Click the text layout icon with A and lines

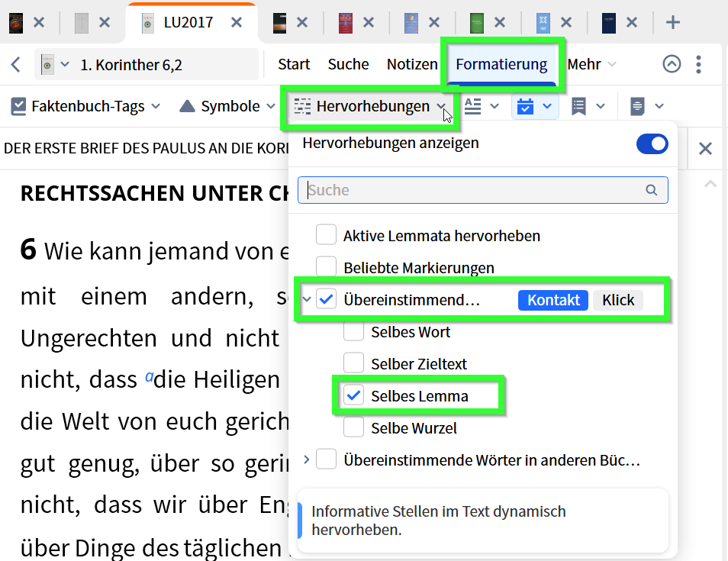(x=472, y=106)
